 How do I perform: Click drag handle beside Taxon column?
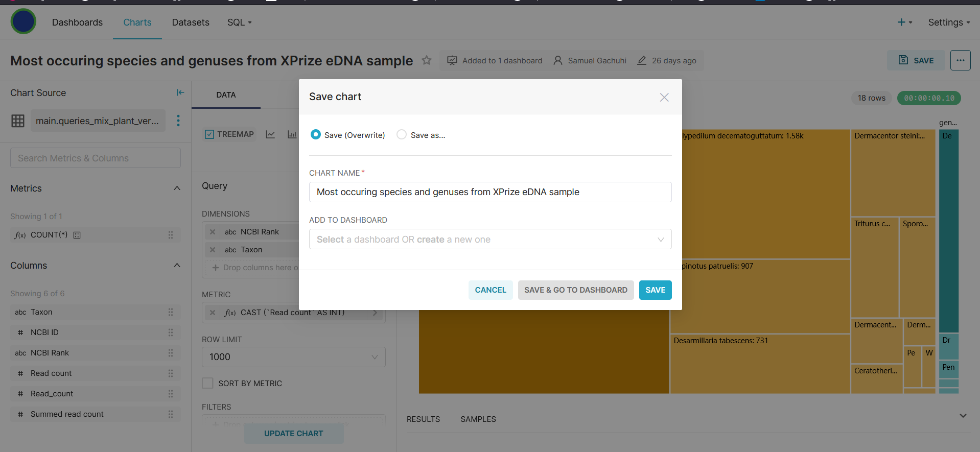point(171,312)
